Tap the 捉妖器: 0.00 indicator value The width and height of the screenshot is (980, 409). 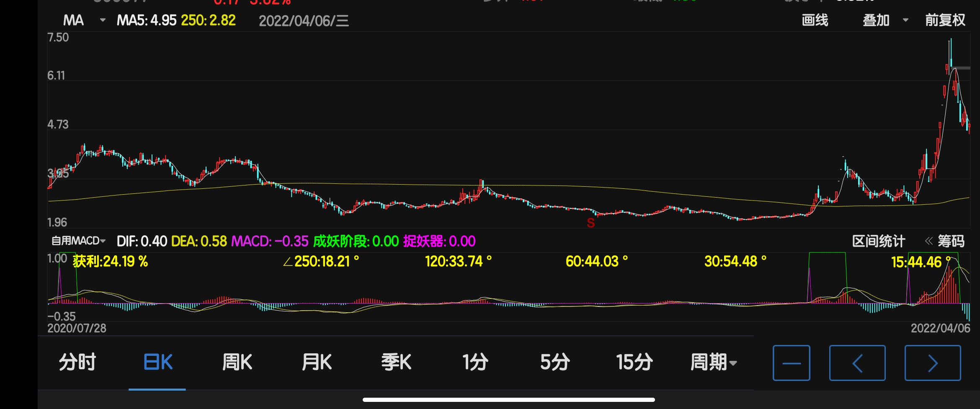click(439, 241)
